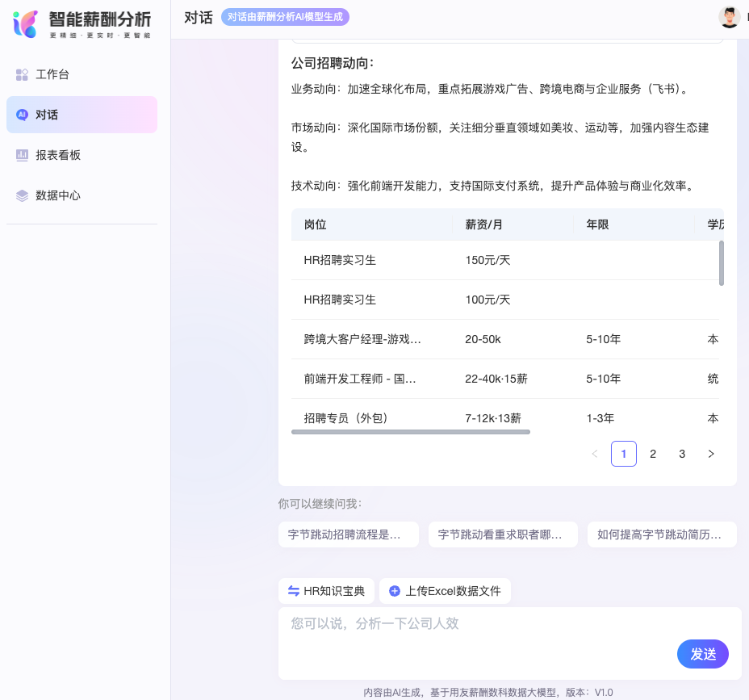Click the 发送 send button
The image size is (749, 700).
(702, 654)
